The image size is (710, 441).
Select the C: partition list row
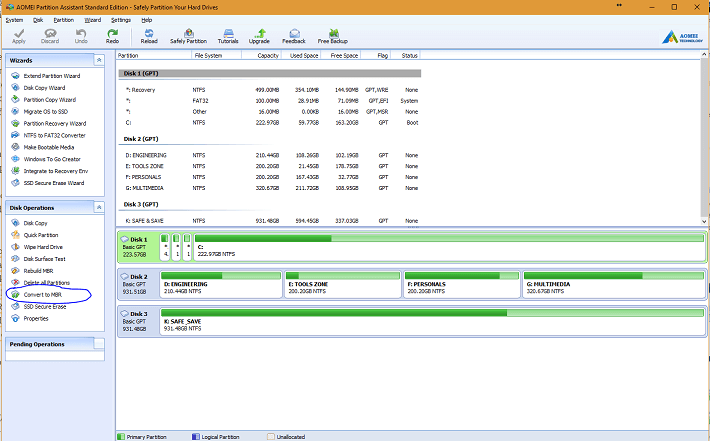[270, 122]
